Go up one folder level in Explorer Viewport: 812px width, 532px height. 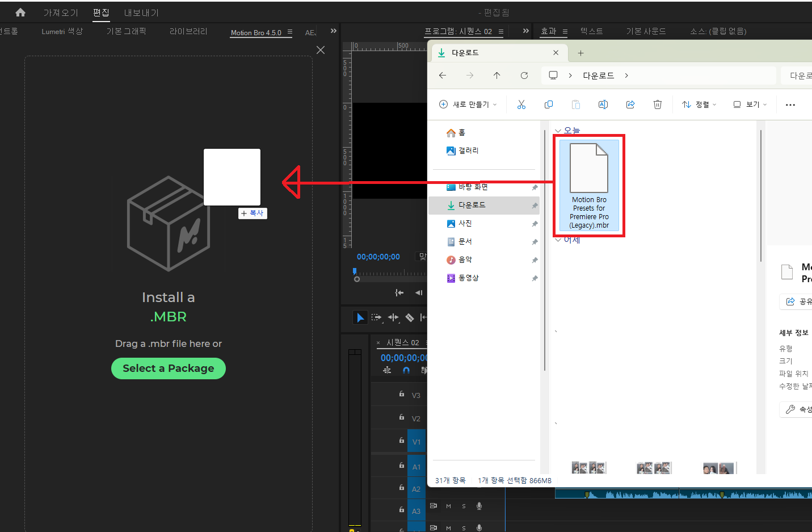pyautogui.click(x=497, y=76)
